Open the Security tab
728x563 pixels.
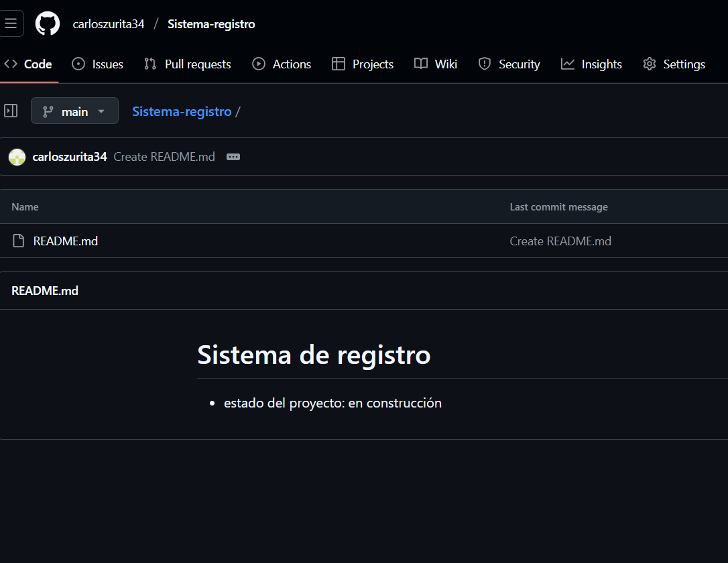pyautogui.click(x=509, y=64)
